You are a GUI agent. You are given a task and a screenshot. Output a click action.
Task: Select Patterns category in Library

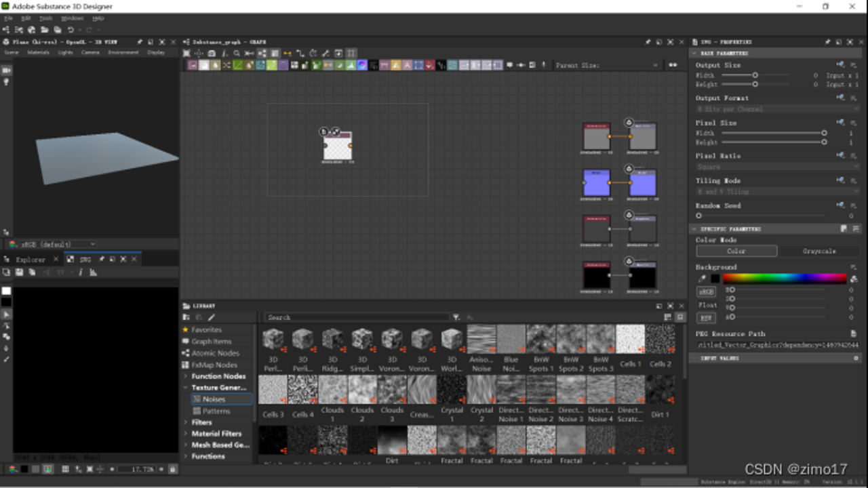(216, 411)
